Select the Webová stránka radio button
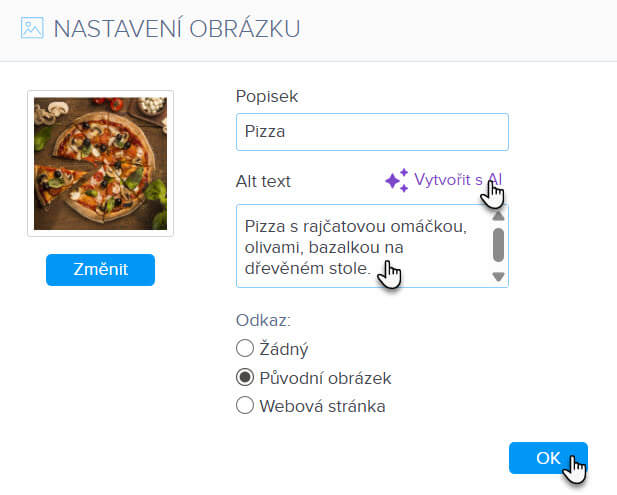This screenshot has width=617, height=495. (x=245, y=405)
